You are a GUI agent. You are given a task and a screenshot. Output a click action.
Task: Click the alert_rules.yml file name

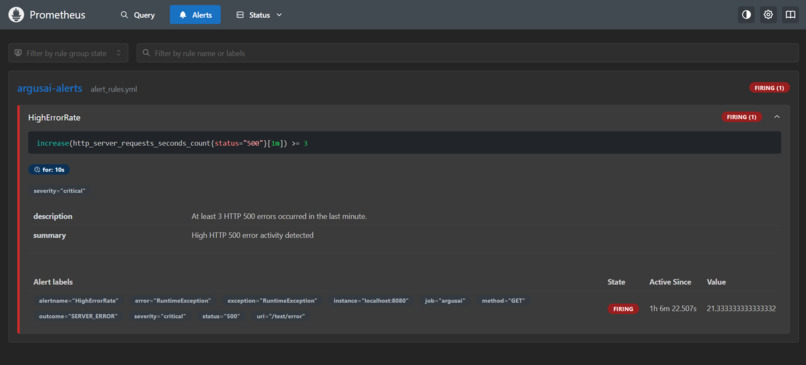coord(114,89)
